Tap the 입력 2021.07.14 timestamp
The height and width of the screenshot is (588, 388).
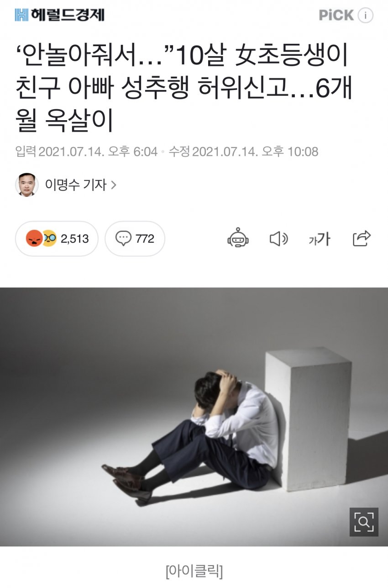86,152
